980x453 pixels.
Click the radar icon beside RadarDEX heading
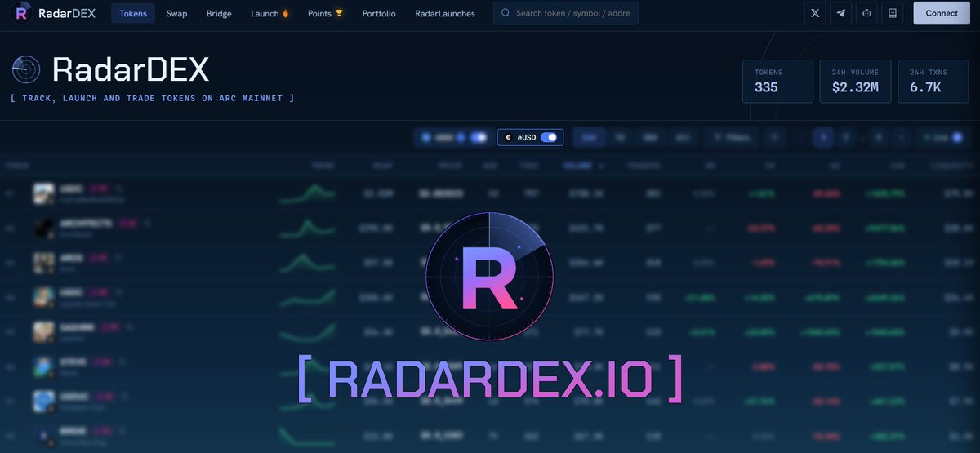(x=26, y=69)
